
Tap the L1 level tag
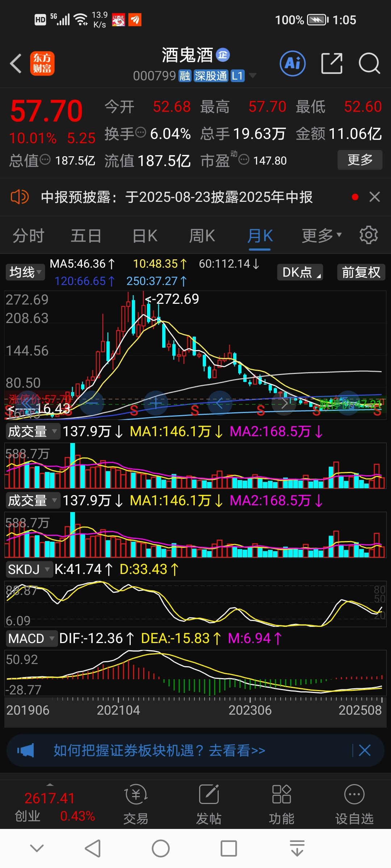237,76
